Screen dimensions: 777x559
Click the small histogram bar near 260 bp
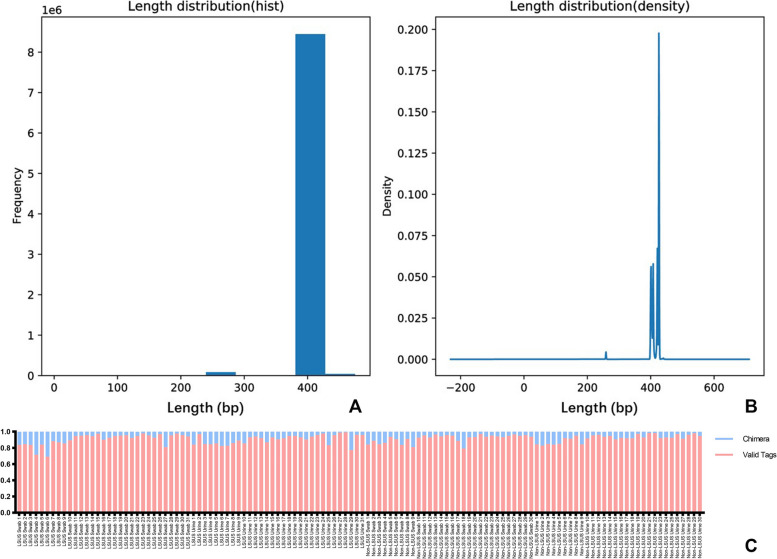[x=221, y=374]
